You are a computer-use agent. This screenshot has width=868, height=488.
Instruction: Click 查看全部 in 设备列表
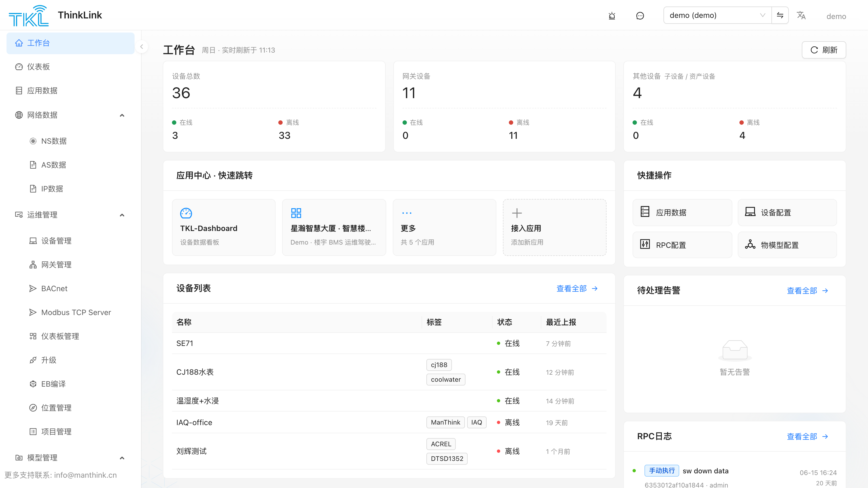pos(577,288)
